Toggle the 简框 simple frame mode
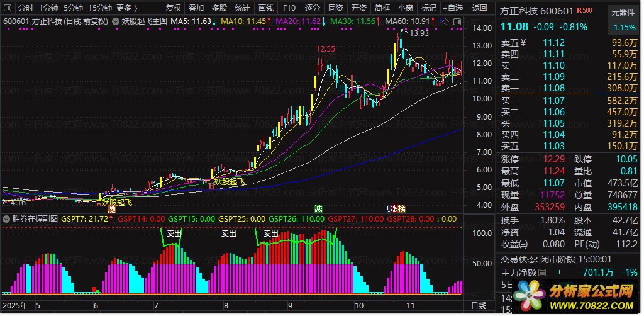 (383, 8)
